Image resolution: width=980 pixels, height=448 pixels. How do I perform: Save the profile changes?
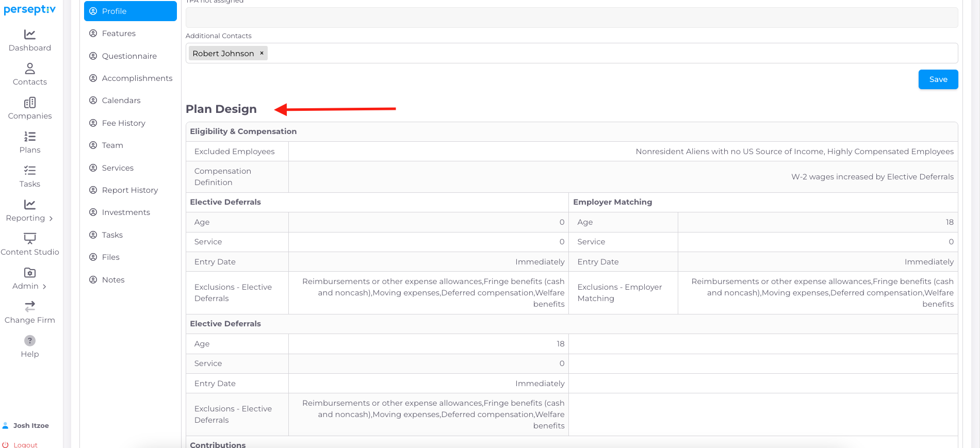[938, 79]
